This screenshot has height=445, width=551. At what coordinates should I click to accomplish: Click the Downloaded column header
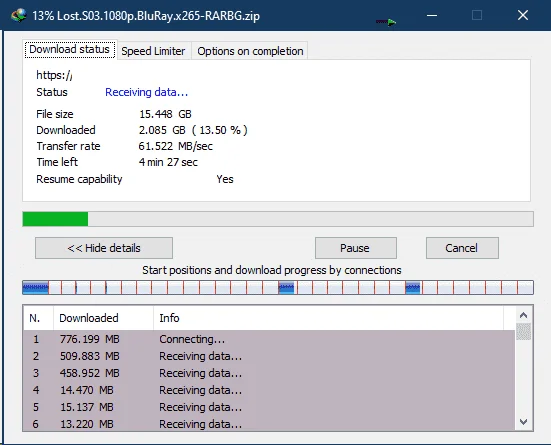(x=103, y=318)
